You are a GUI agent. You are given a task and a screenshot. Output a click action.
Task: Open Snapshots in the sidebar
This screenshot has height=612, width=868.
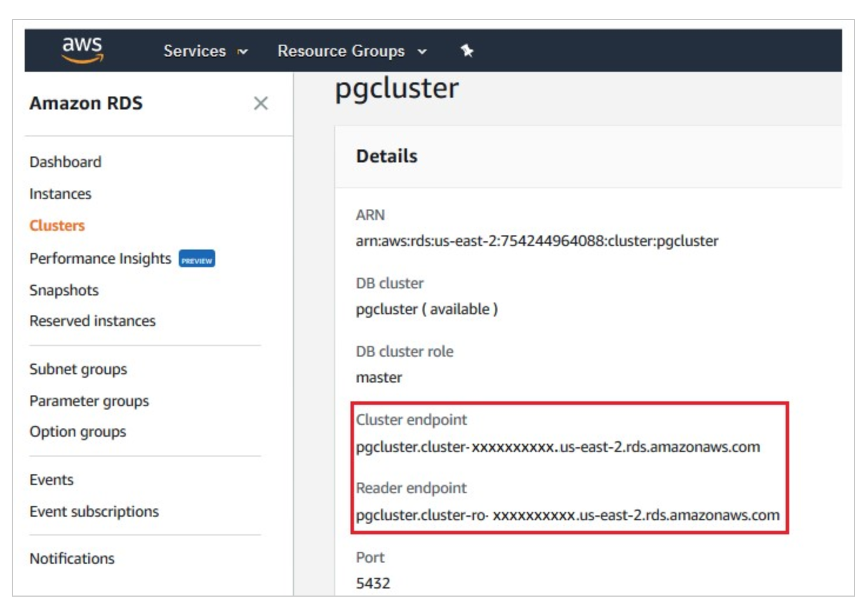click(x=64, y=290)
